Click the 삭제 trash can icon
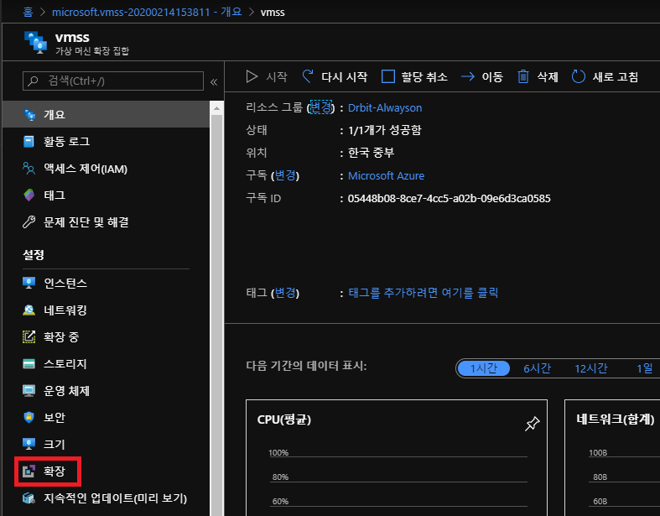Viewport: 660px width, 516px height. click(523, 77)
